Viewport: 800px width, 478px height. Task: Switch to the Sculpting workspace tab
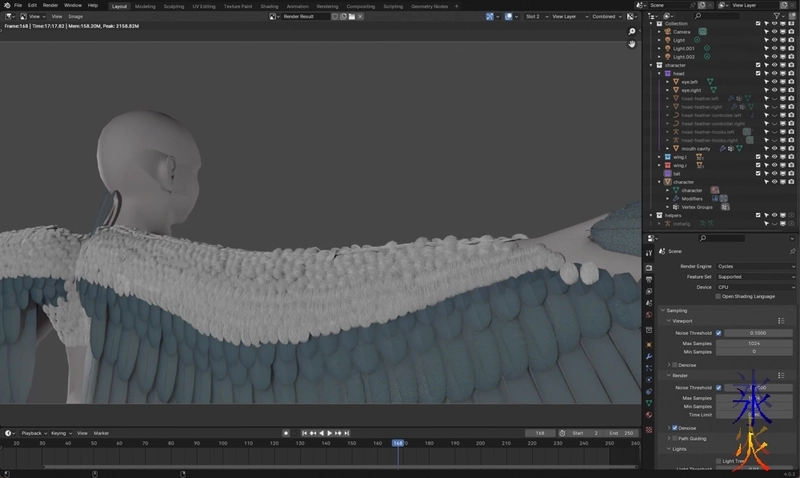[176, 5]
